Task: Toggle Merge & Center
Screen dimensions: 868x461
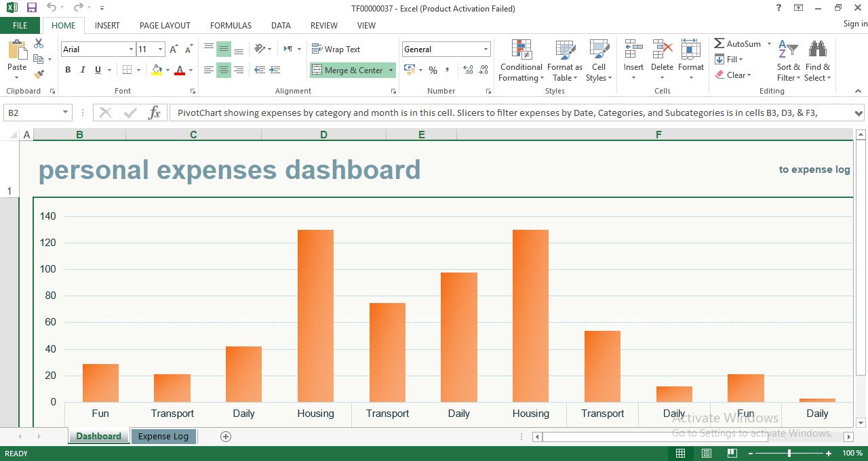Action: point(348,70)
